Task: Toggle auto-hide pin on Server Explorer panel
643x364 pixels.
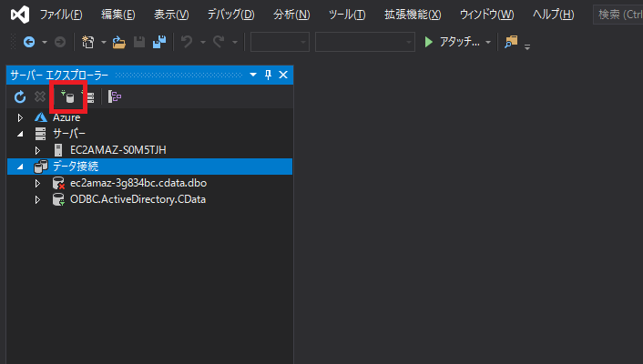Action: 268,75
